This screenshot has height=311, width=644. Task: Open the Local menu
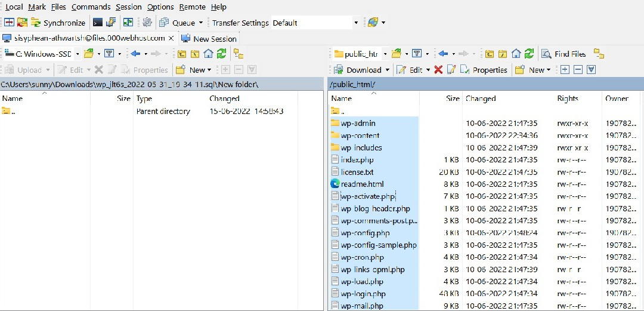(14, 7)
